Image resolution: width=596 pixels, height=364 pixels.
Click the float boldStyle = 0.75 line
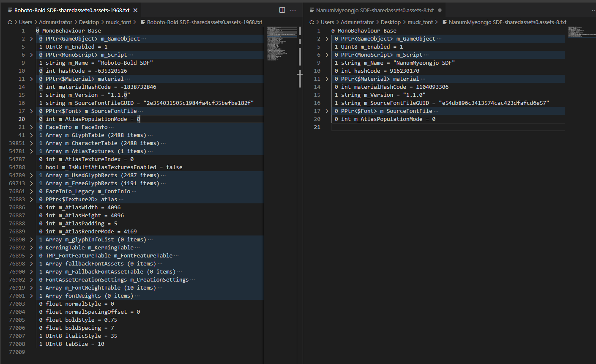click(78, 320)
